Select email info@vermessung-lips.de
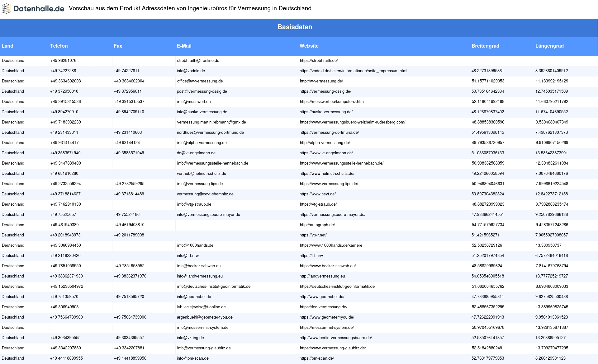This screenshot has width=598, height=364. coord(200,184)
